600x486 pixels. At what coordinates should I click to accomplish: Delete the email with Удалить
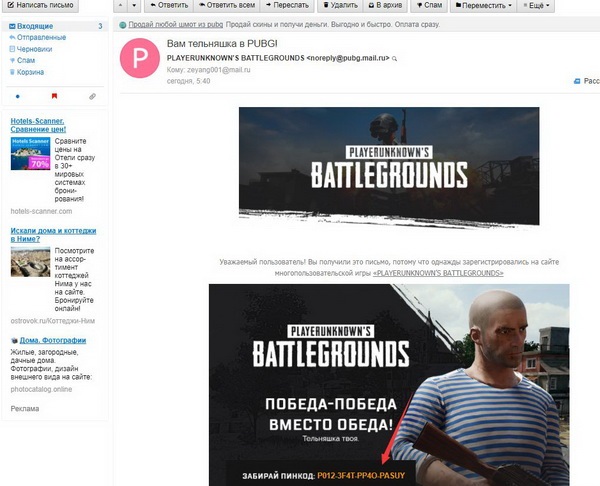coord(340,5)
